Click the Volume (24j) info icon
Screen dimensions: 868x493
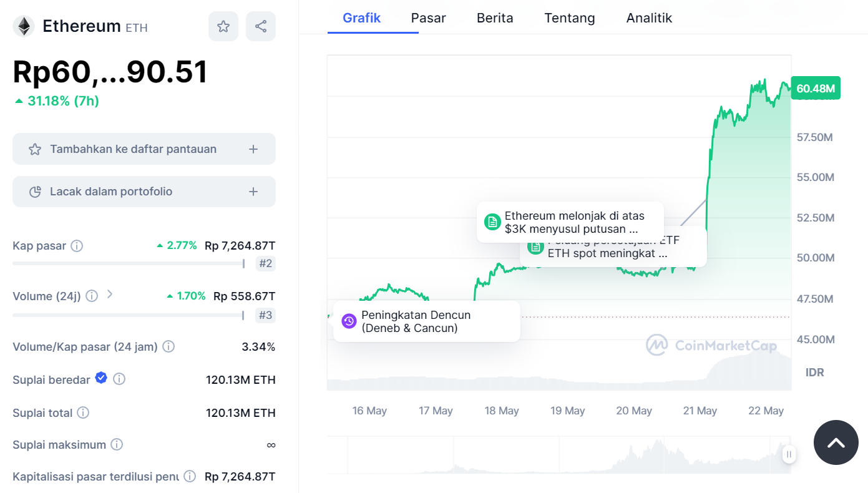pyautogui.click(x=92, y=296)
